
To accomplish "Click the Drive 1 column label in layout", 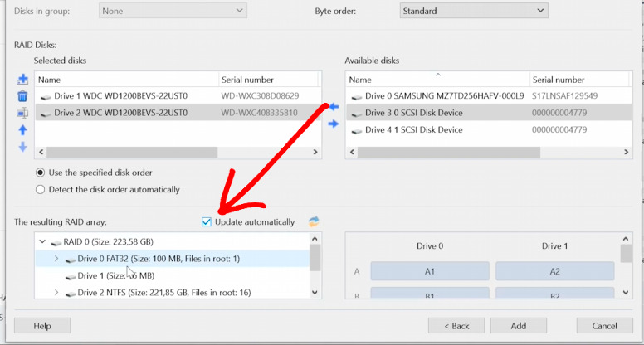I will point(554,246).
